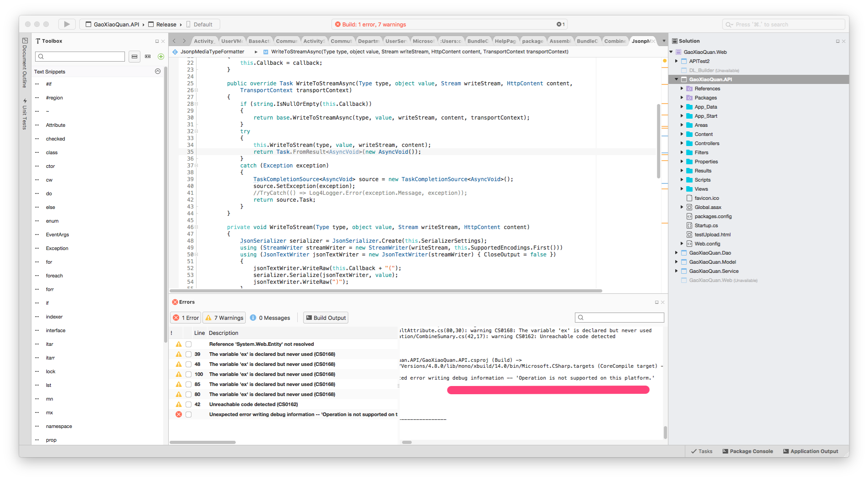This screenshot has width=868, height=480.
Task: Navigate forward in editor history
Action: tap(184, 41)
